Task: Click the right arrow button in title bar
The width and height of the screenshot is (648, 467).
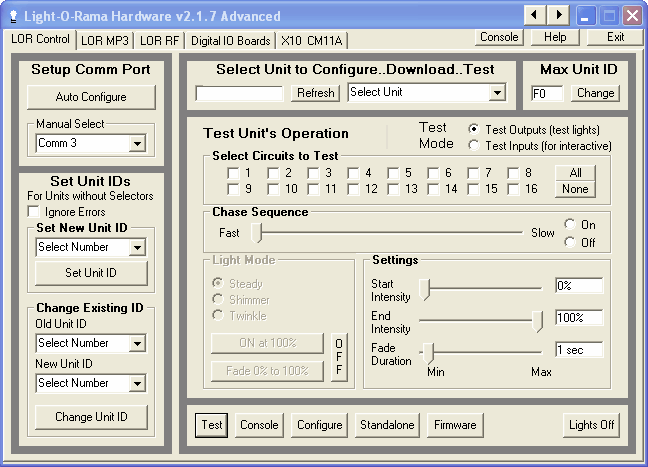Action: click(x=559, y=15)
